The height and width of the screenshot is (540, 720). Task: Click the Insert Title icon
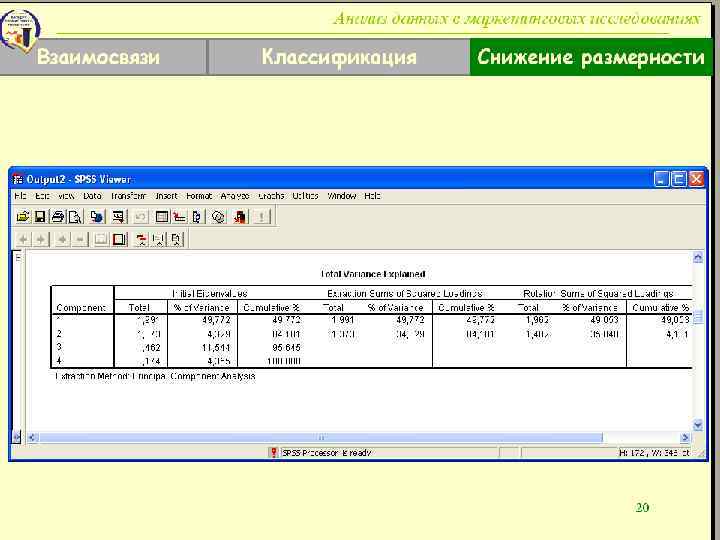158,239
